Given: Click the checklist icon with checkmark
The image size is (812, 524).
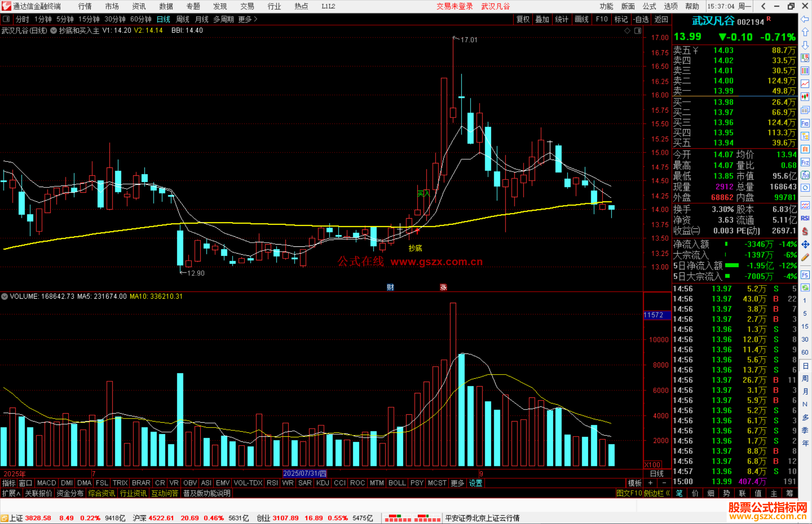Looking at the screenshot, I should pyautogui.click(x=805, y=58).
